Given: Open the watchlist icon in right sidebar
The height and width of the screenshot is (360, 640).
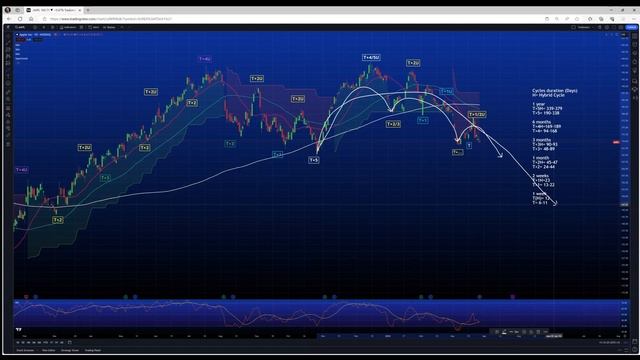Looking at the screenshot, I should pos(635,36).
